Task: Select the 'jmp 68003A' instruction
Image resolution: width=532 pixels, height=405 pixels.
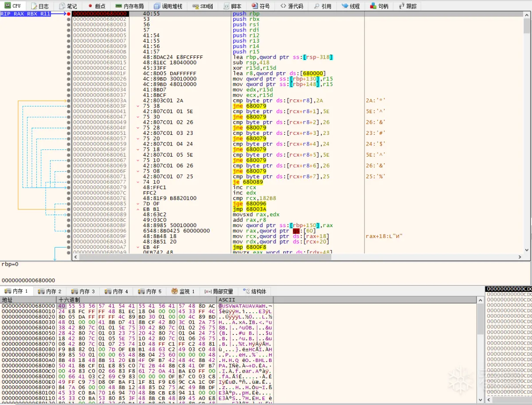Action: click(x=249, y=209)
